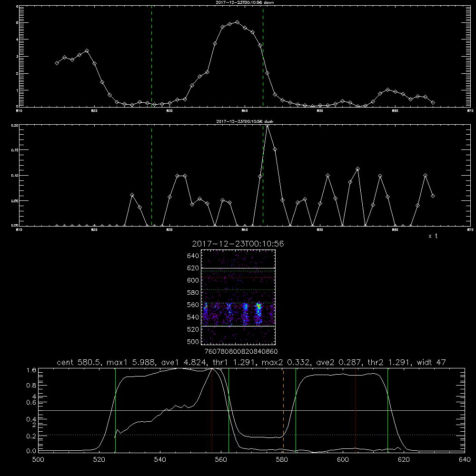Viewport: 476px width, 476px height.
Task: Select the green vertical line near 615 in the bottom plot
Action: (387, 410)
